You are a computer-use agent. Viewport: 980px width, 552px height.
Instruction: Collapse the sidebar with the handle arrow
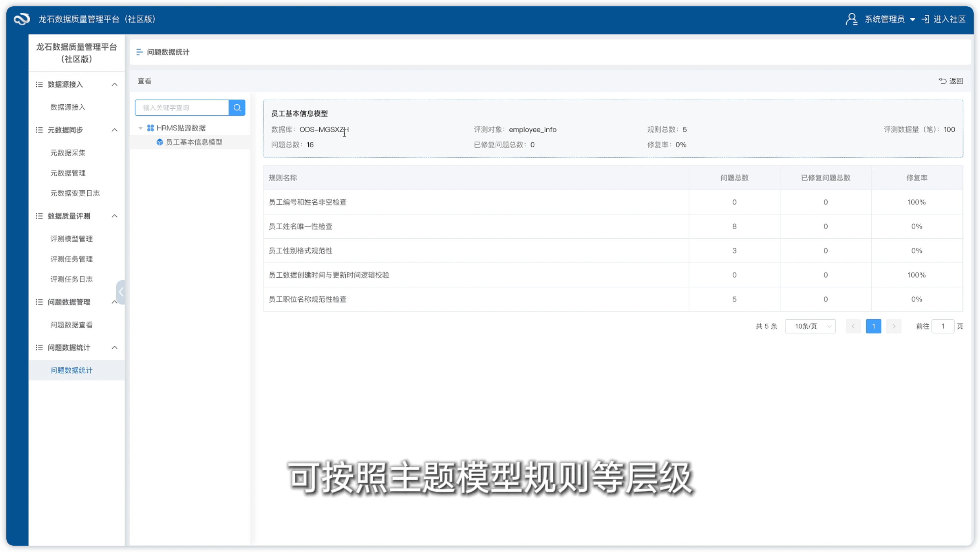pos(121,292)
